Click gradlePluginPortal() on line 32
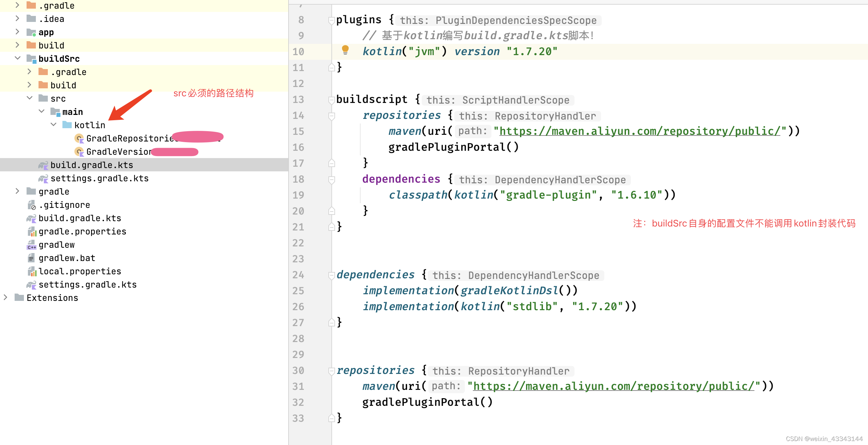The width and height of the screenshot is (868, 445). tap(427, 402)
